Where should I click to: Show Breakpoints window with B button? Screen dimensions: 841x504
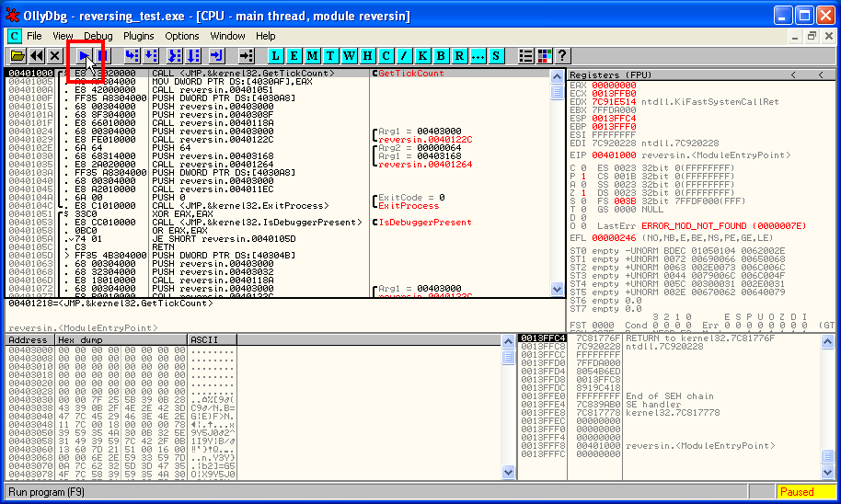[x=441, y=56]
